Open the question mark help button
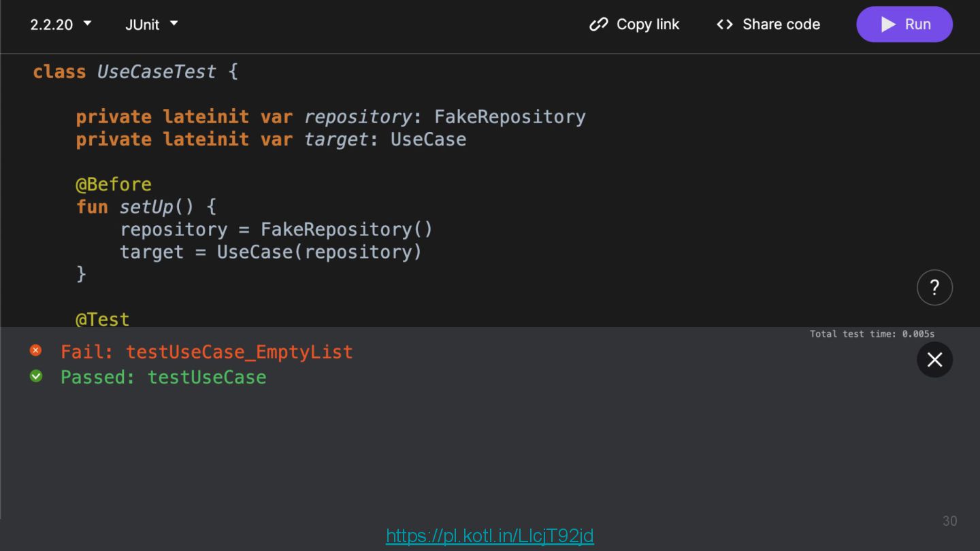 [x=934, y=288]
